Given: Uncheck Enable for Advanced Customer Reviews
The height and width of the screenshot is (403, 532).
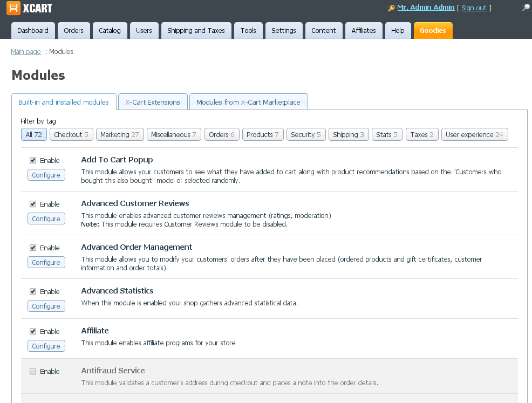Looking at the screenshot, I should pyautogui.click(x=33, y=204).
